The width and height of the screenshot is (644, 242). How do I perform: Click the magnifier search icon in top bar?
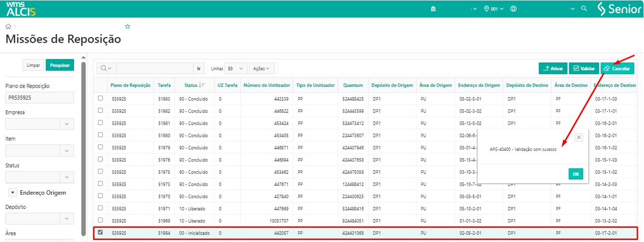[584, 9]
